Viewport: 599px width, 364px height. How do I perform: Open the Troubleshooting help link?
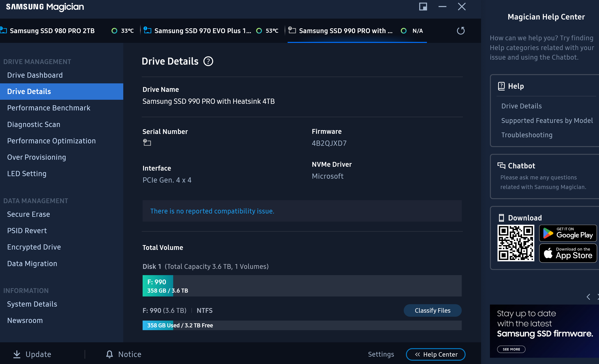(527, 135)
